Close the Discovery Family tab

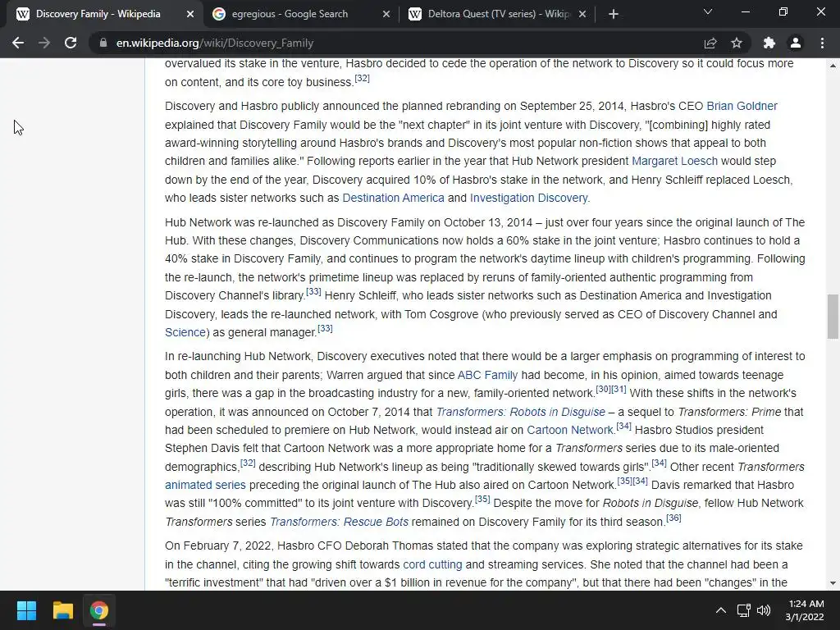pyautogui.click(x=190, y=14)
